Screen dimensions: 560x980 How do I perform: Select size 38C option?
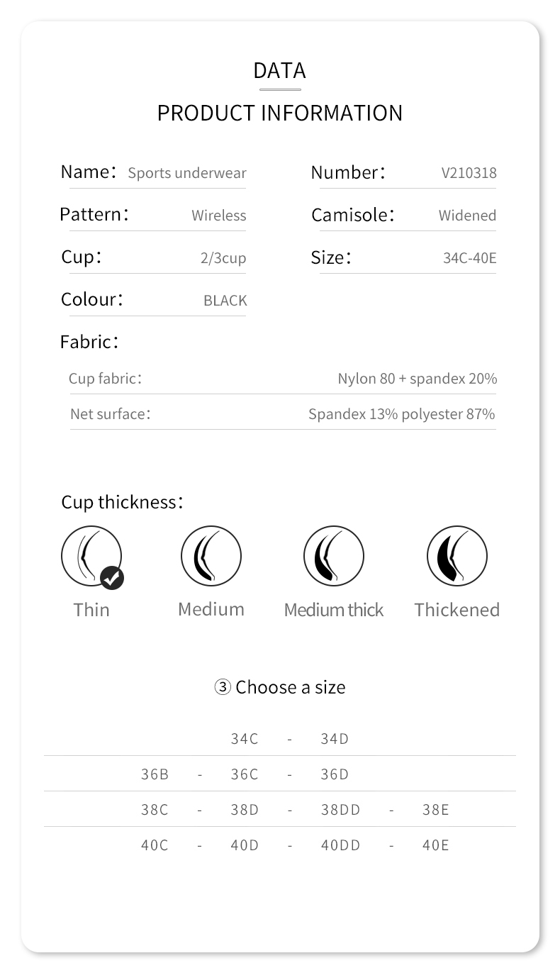(155, 810)
